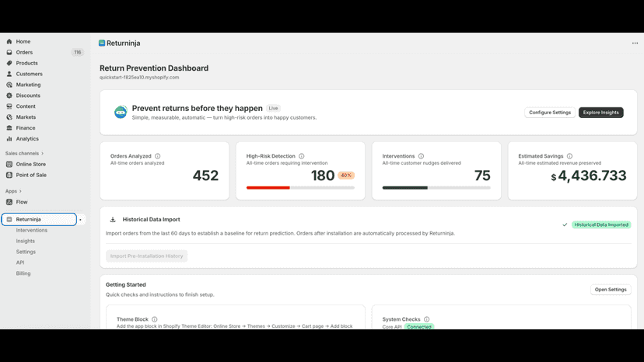
Task: Click the Finance bank icon
Action: pos(9,128)
